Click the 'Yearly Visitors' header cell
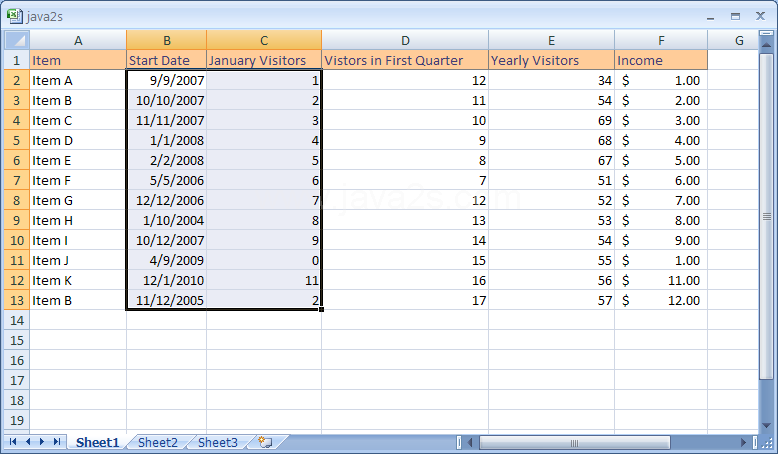 551,60
